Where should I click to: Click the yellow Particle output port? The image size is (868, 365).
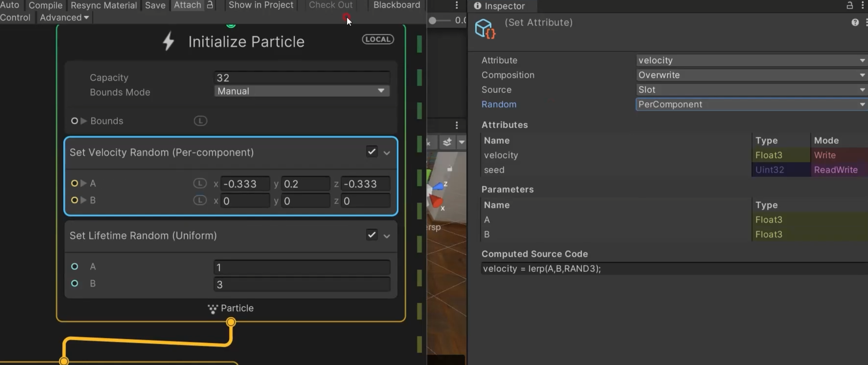(231, 322)
